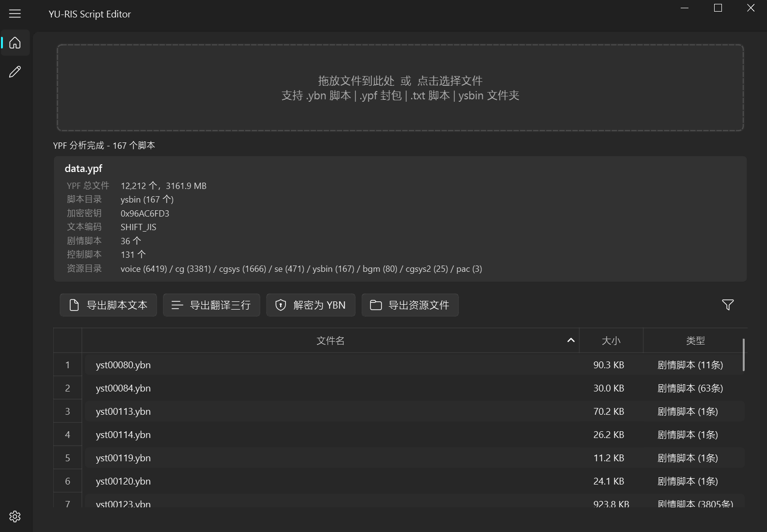Select the yst00119.ybn file name

point(123,458)
